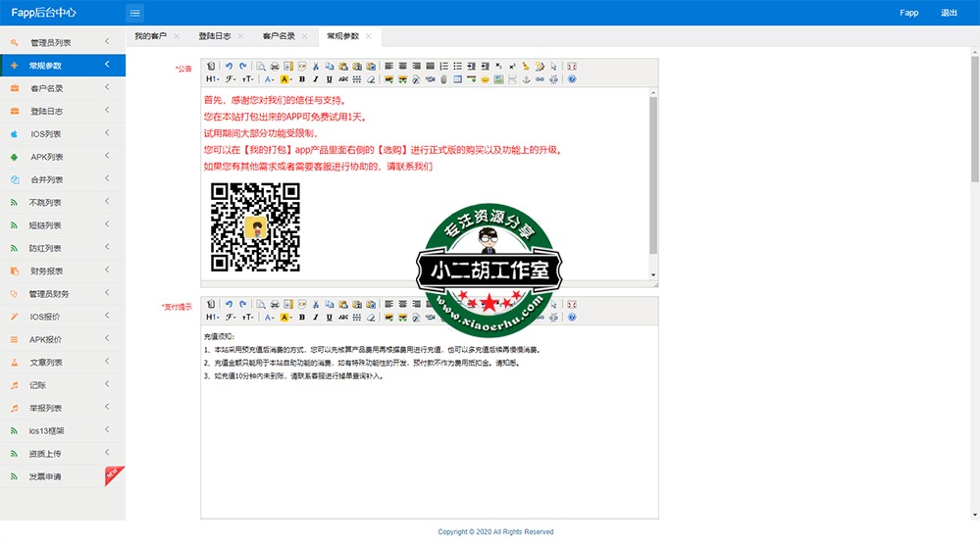This screenshot has height=544, width=980.
Task: Open 文章列表 in sidebar
Action: 63,363
